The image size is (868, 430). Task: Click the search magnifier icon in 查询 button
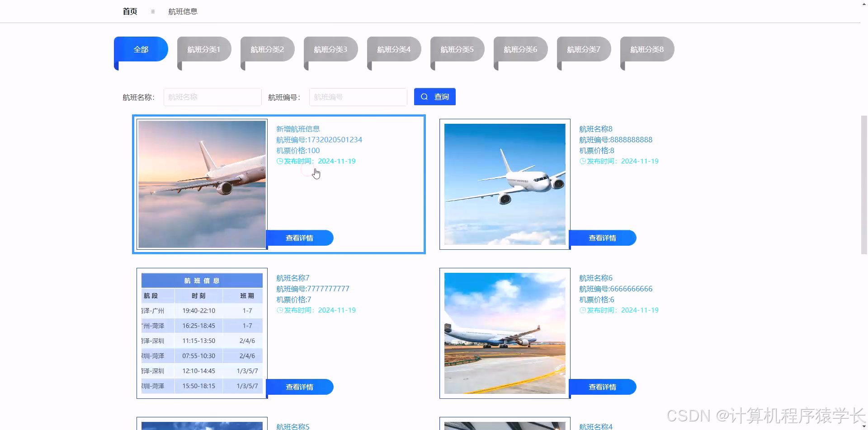click(x=424, y=97)
